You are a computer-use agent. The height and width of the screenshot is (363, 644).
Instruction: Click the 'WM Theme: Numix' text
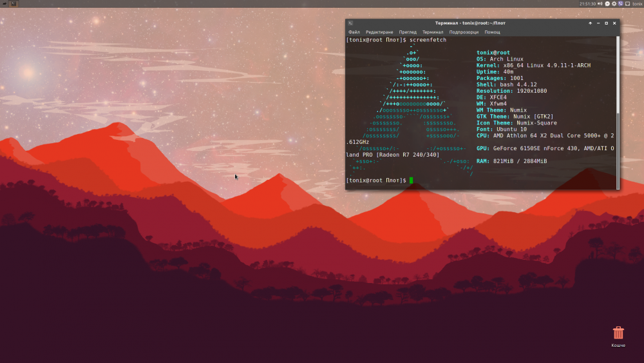tap(502, 110)
